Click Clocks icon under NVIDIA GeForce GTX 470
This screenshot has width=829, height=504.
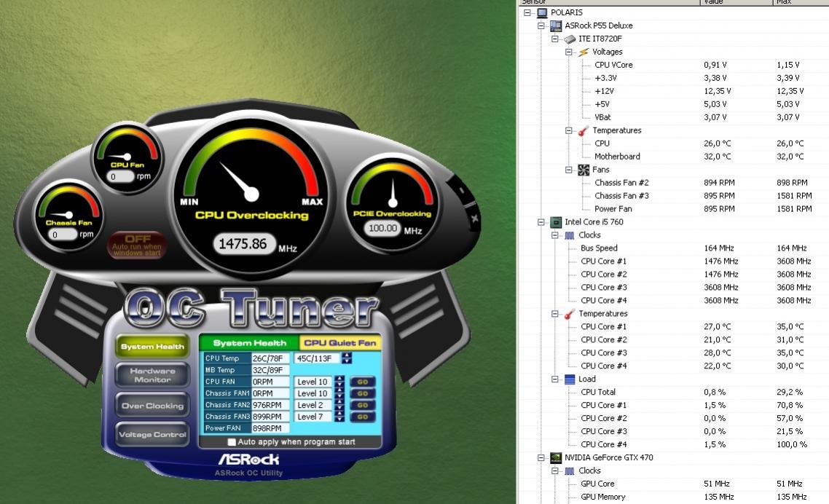[x=570, y=470]
